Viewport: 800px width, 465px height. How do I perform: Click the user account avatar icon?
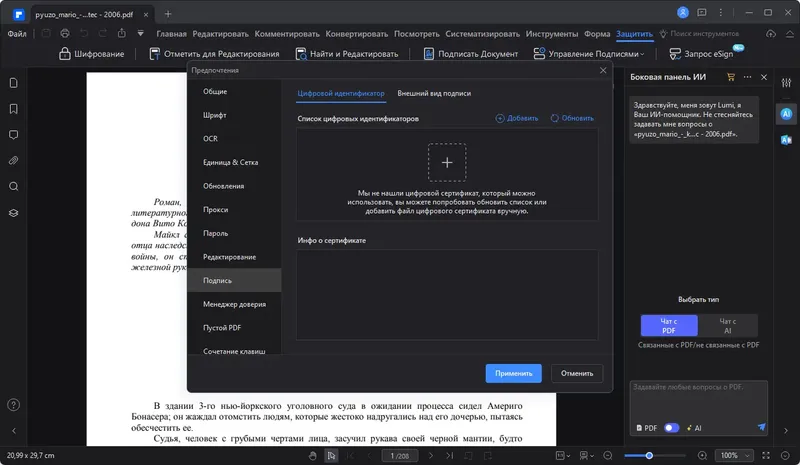point(683,12)
